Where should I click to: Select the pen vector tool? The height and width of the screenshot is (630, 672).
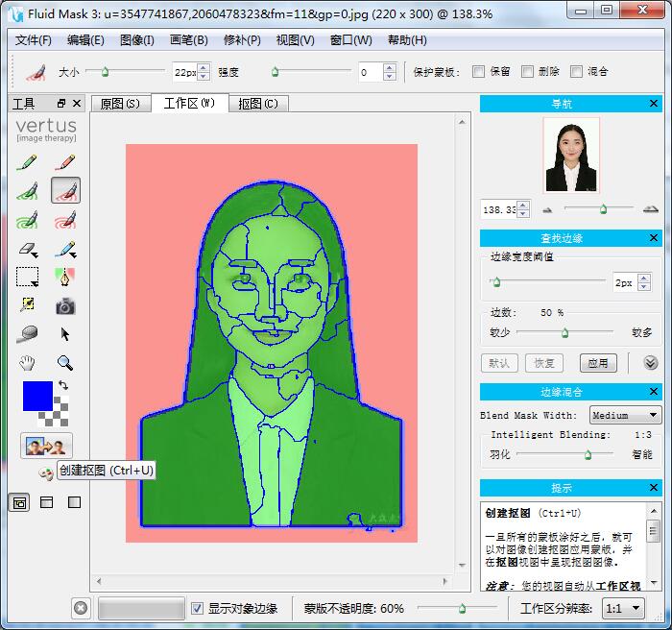click(x=65, y=277)
